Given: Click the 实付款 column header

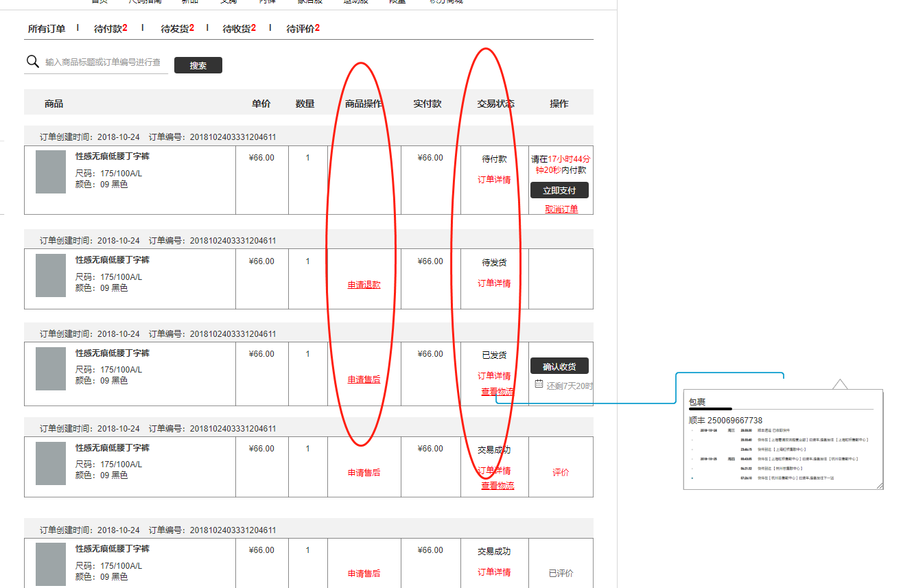Looking at the screenshot, I should [427, 104].
